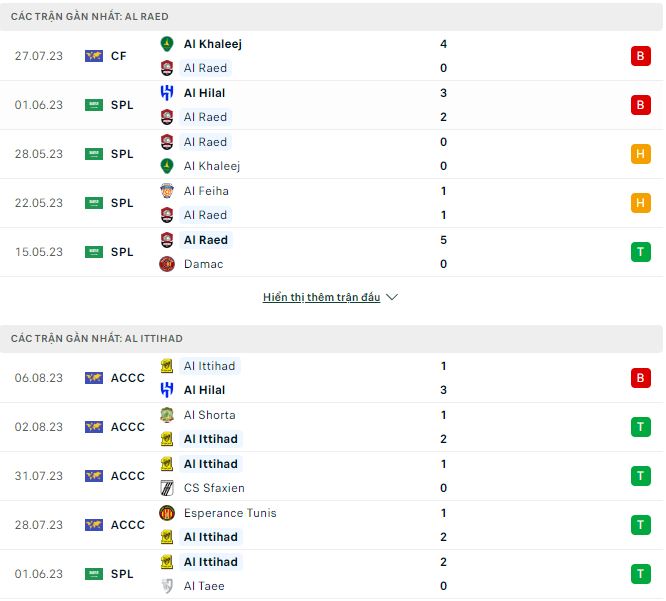Expand more matches with the chevron arrow
Image resolution: width=666 pixels, height=601 pixels.
[x=392, y=298]
